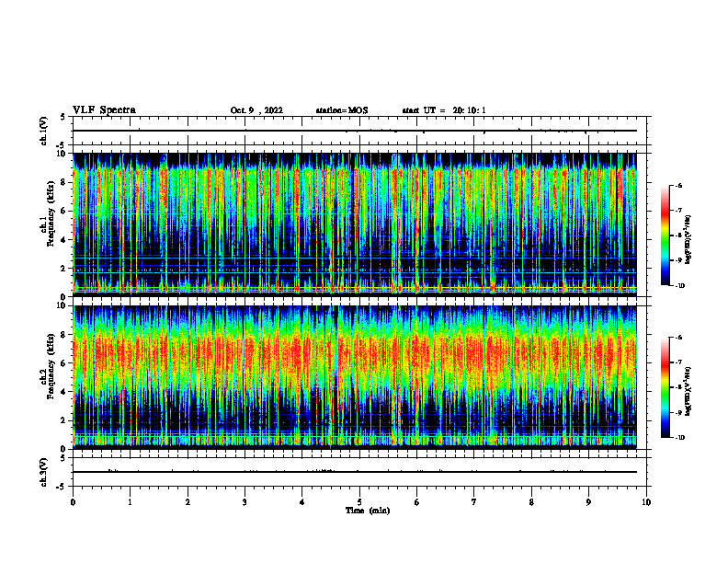Click the "-6" tick on ch.2 color bar
Screen dimensions: 728x563
tap(678, 338)
